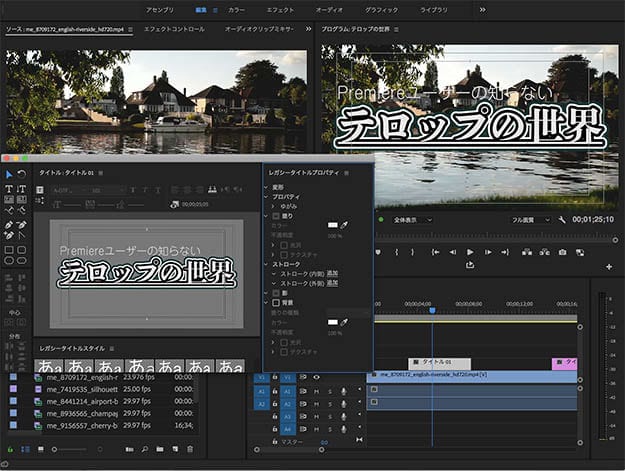Play the Program monitor sequence
This screenshot has height=471, width=625.
(x=470, y=252)
